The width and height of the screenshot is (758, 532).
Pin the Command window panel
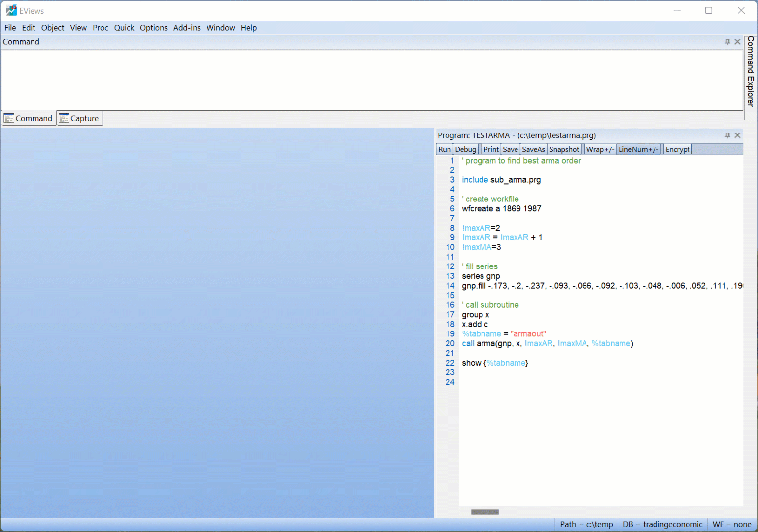click(727, 42)
